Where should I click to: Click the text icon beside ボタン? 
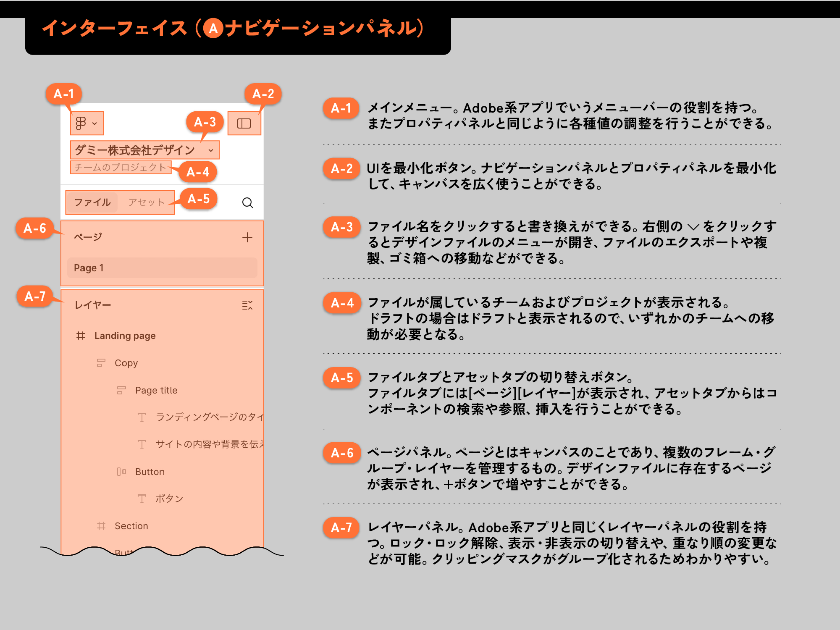click(x=142, y=499)
